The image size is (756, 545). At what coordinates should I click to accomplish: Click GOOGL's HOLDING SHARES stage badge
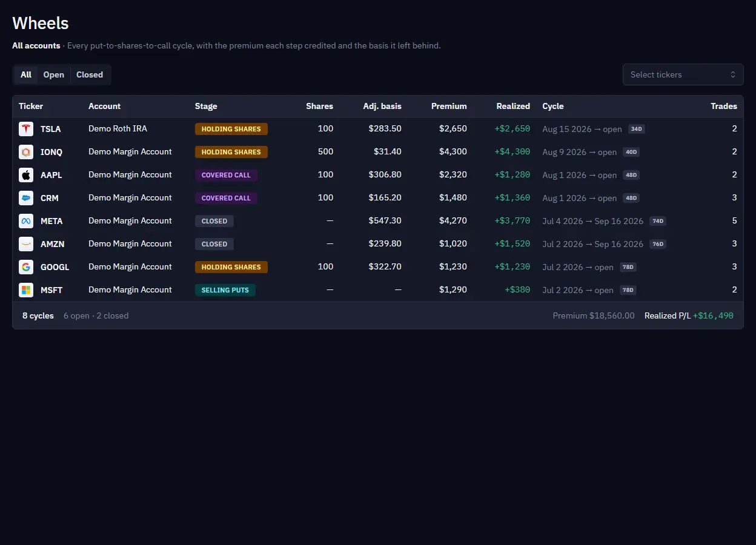(x=231, y=267)
